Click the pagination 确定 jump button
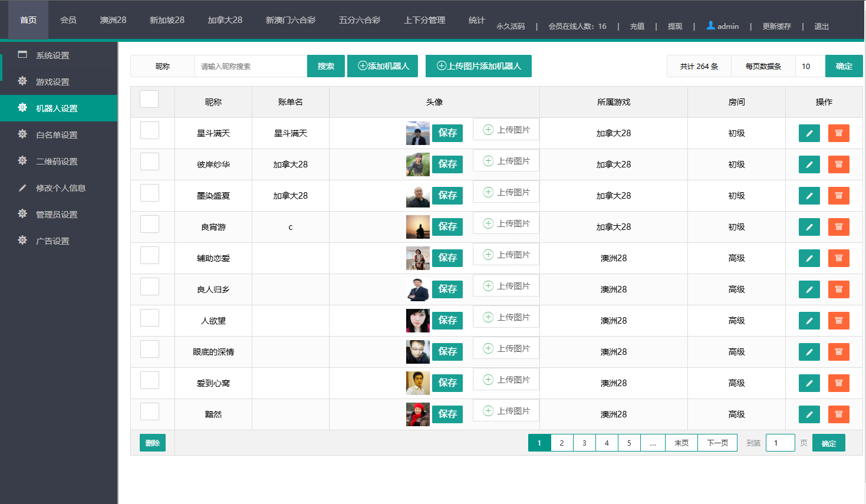The height and width of the screenshot is (504, 866). coord(828,443)
